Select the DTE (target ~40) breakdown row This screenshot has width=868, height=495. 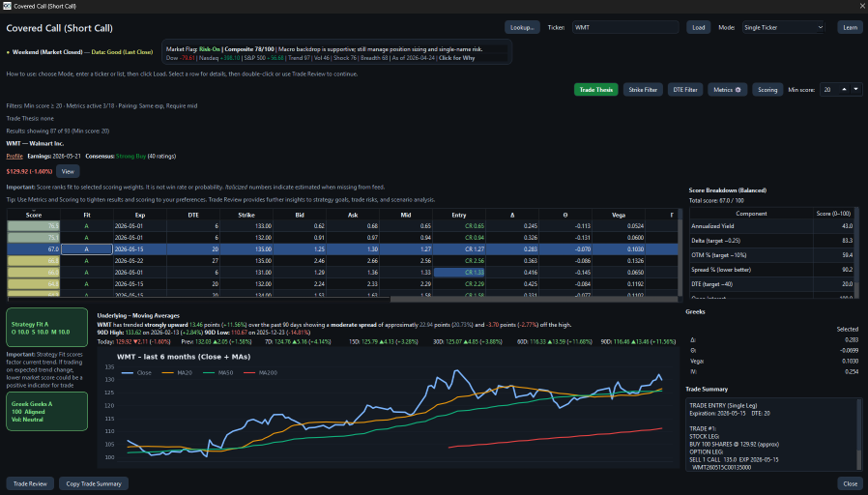(771, 284)
